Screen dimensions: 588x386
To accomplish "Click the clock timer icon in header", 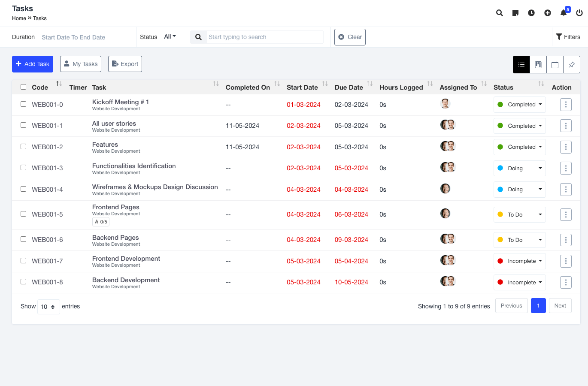I will (x=531, y=13).
